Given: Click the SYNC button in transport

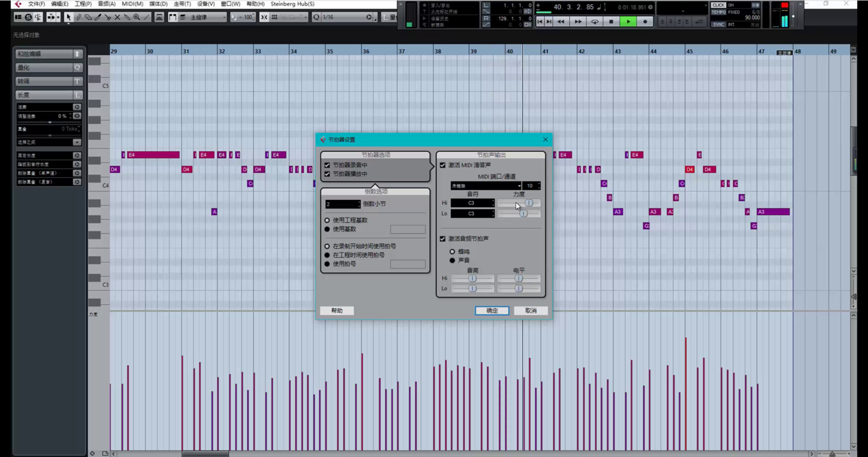Looking at the screenshot, I should 718,24.
